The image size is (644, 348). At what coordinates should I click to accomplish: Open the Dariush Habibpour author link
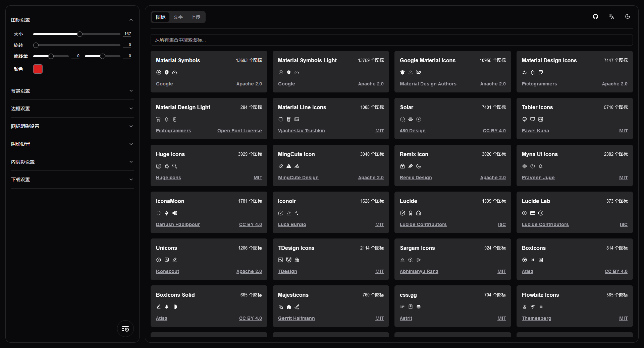178,224
